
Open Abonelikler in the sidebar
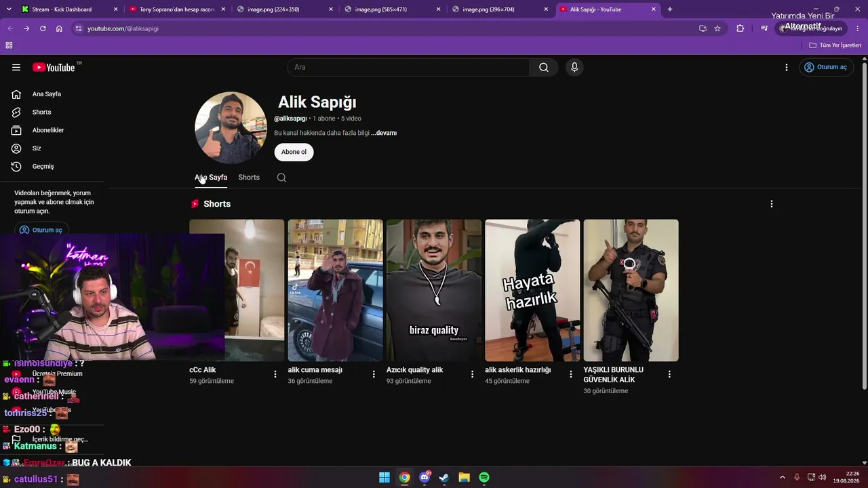(x=48, y=130)
